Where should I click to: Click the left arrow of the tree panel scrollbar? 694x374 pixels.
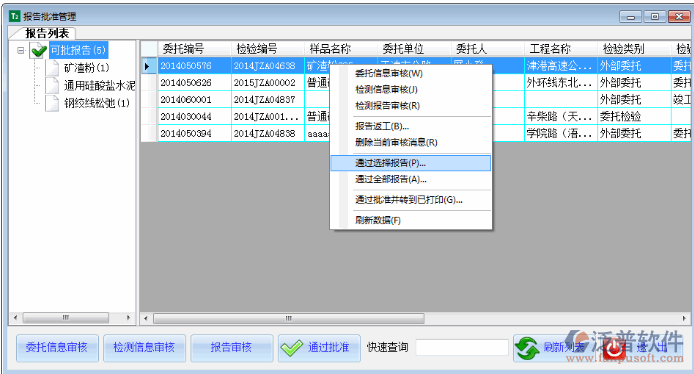[15, 317]
